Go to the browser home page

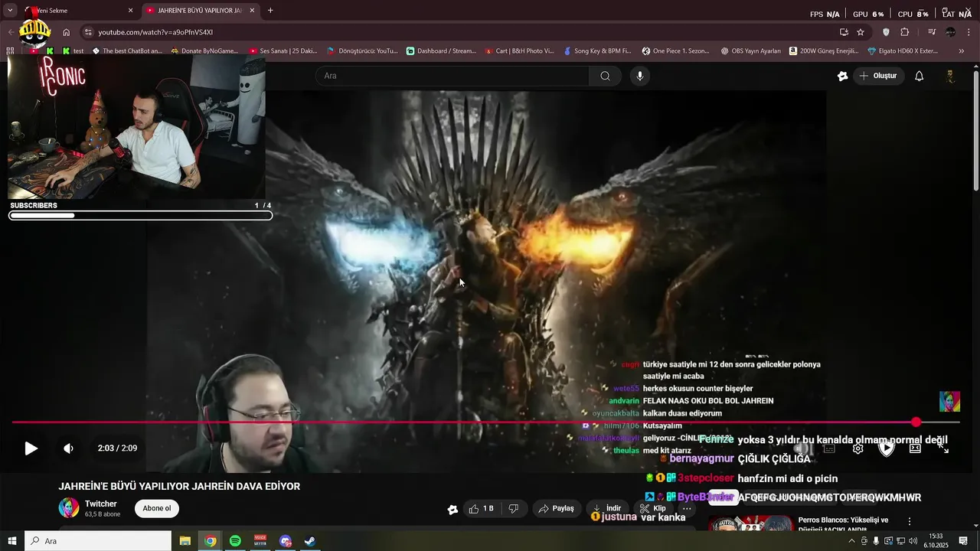coord(67,32)
